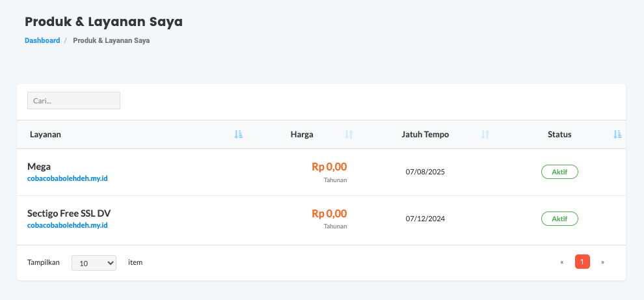Go to previous page with « arrow
Image resolution: width=644 pixels, height=300 pixels.
[562, 262]
